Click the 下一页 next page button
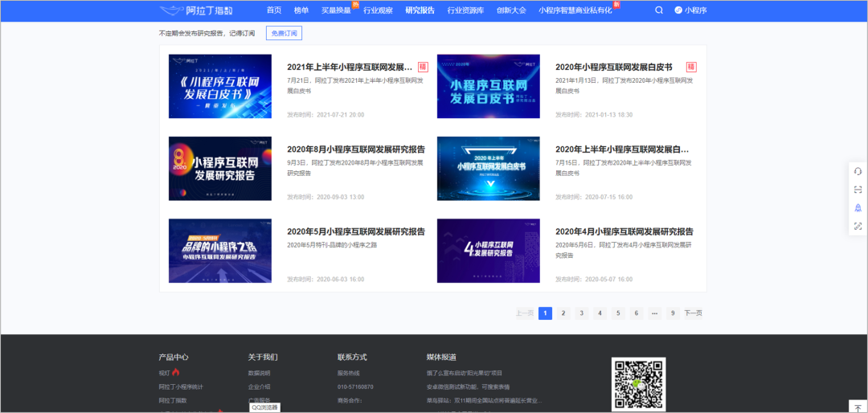The height and width of the screenshot is (413, 868). coord(694,313)
